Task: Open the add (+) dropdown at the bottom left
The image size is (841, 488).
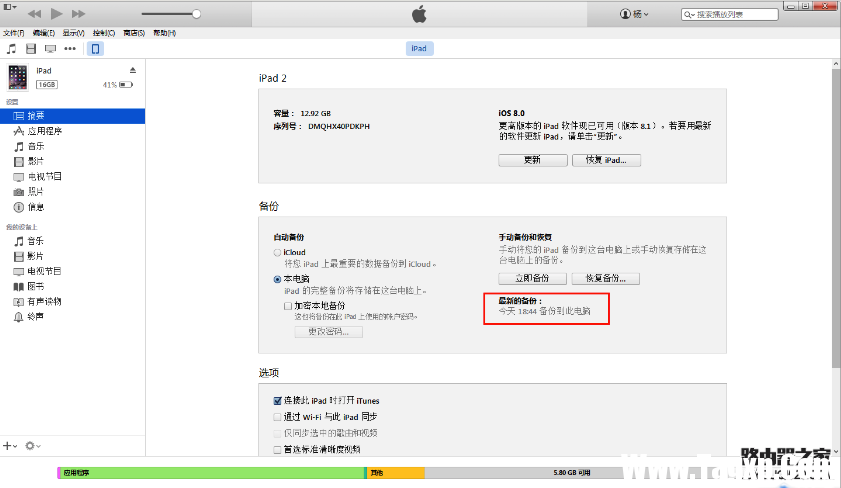Action: point(10,446)
